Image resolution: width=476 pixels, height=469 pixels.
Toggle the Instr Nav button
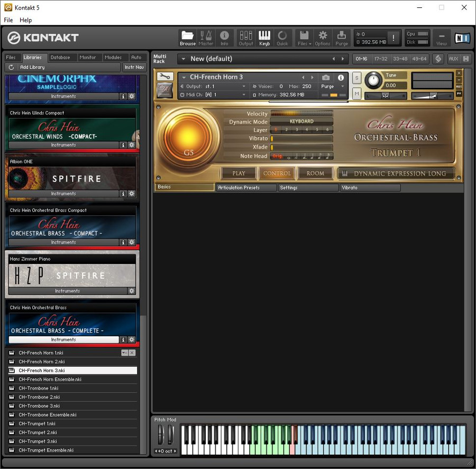pyautogui.click(x=134, y=67)
